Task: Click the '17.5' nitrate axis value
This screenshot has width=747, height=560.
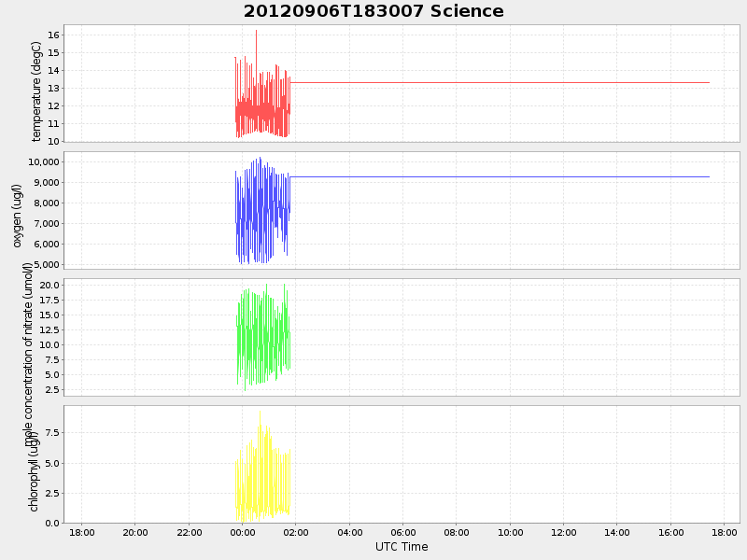Action: [49, 300]
